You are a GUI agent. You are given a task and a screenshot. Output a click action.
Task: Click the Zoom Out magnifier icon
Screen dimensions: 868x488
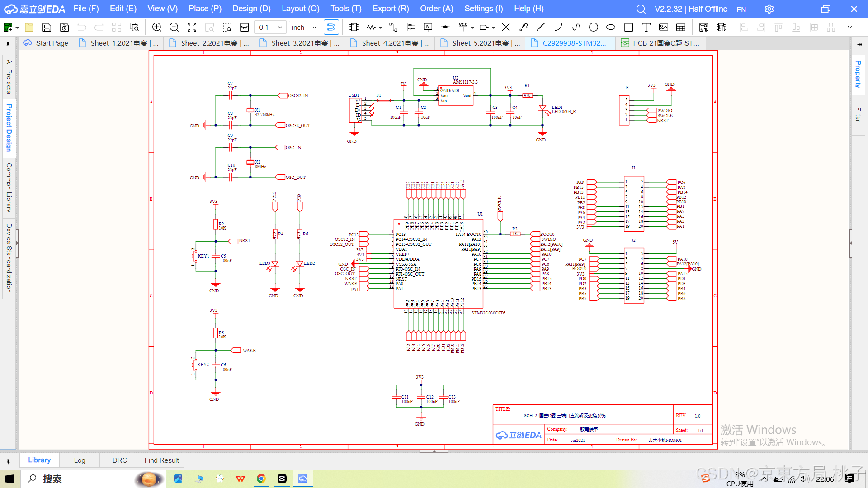(174, 28)
